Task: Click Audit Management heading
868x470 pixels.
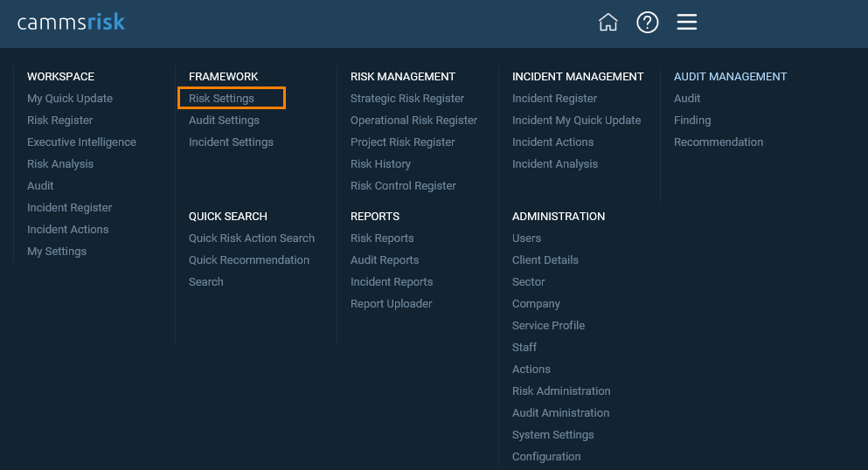Action: (x=730, y=76)
